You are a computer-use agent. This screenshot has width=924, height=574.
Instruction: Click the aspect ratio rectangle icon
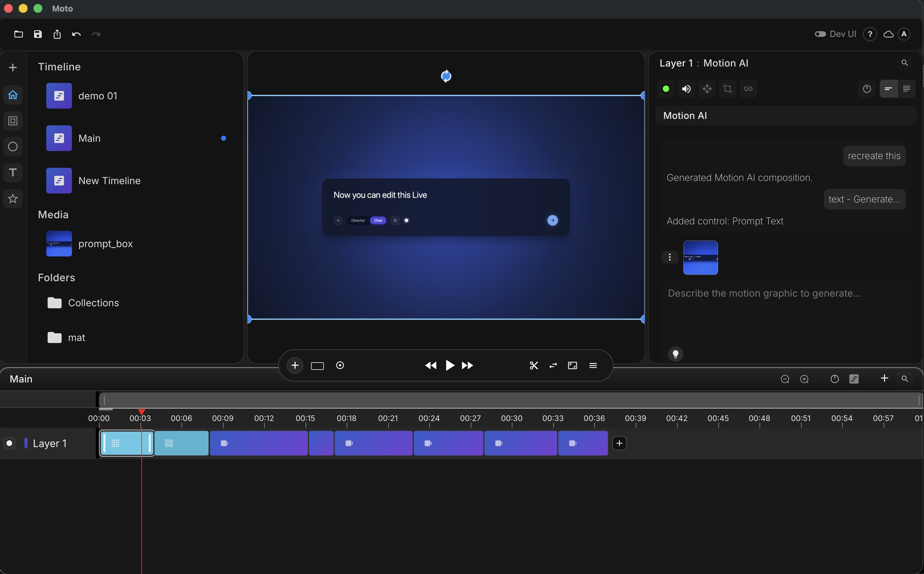(317, 366)
